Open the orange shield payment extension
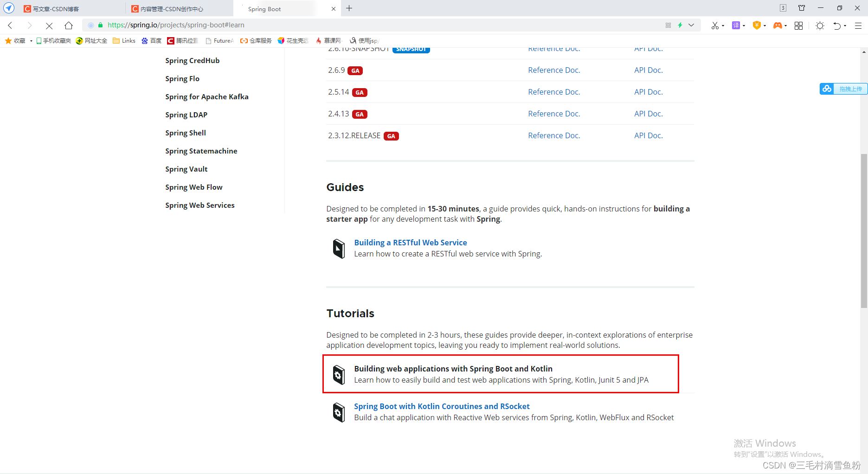Viewport: 868px width, 474px height. (x=757, y=26)
